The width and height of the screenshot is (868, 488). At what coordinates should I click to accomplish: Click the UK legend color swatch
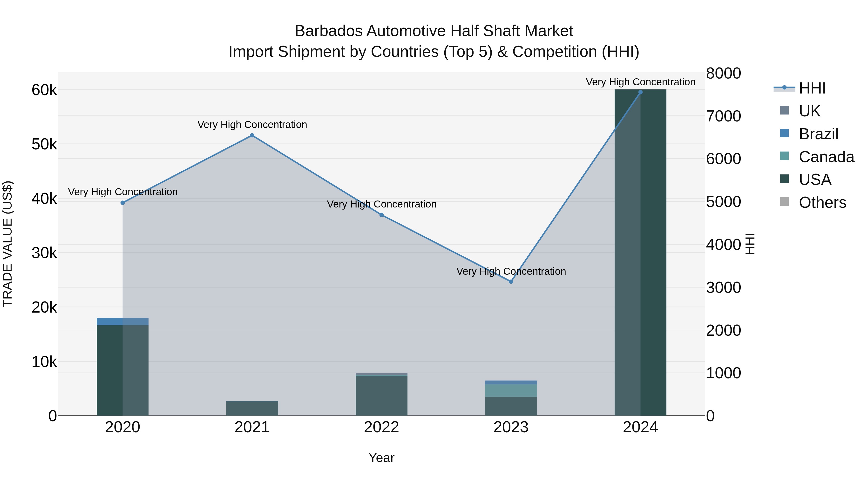coord(784,110)
